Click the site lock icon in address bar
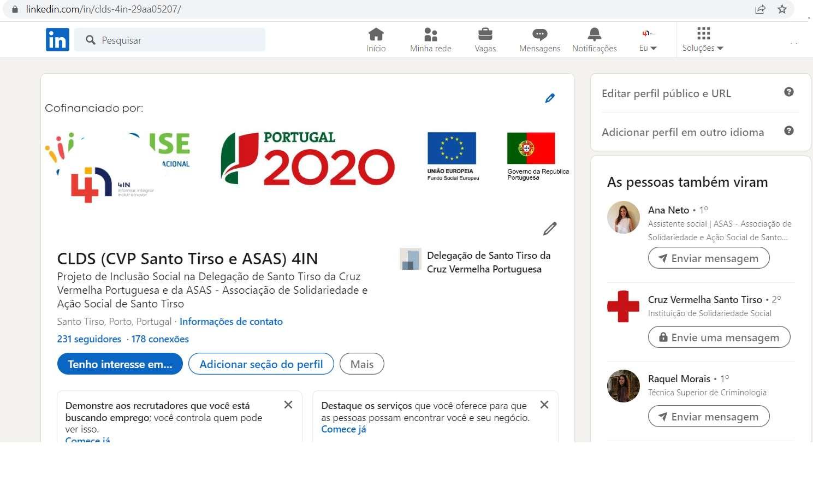The width and height of the screenshot is (813, 504). [15, 9]
